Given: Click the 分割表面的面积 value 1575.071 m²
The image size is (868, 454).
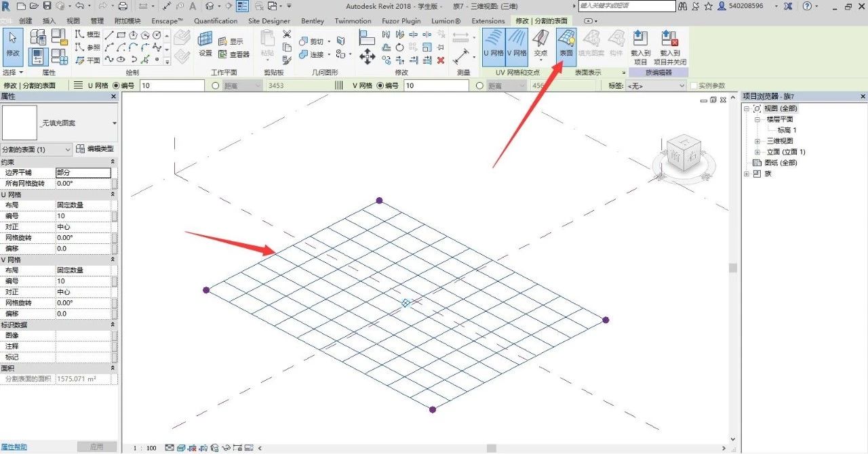Looking at the screenshot, I should [x=83, y=379].
